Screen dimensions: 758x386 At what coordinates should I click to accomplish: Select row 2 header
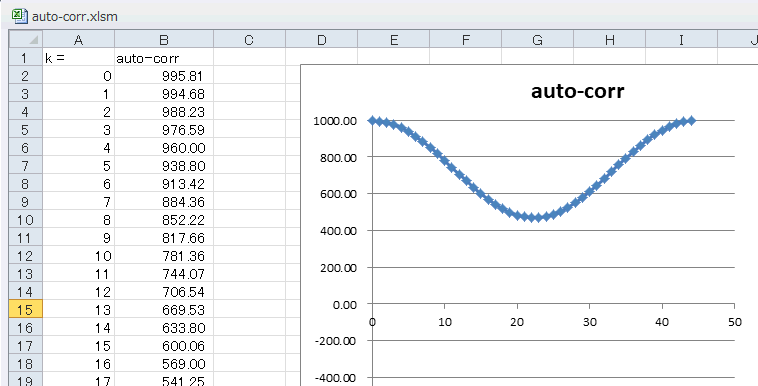pyautogui.click(x=26, y=76)
